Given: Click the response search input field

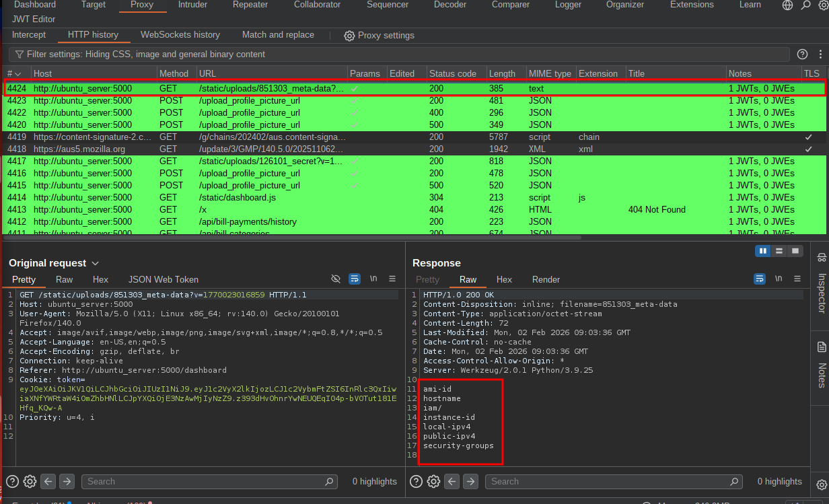Looking at the screenshot, I should (x=609, y=481).
